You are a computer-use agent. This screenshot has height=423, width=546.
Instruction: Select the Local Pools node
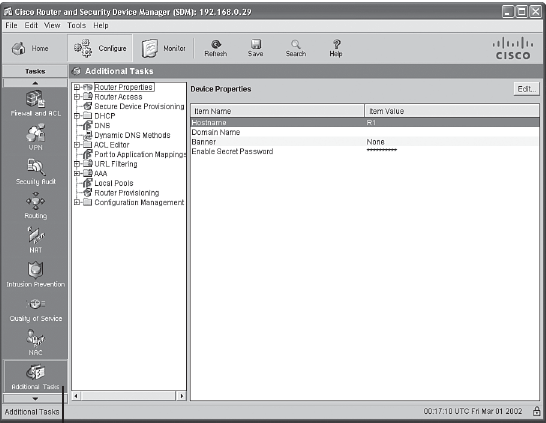[114, 183]
